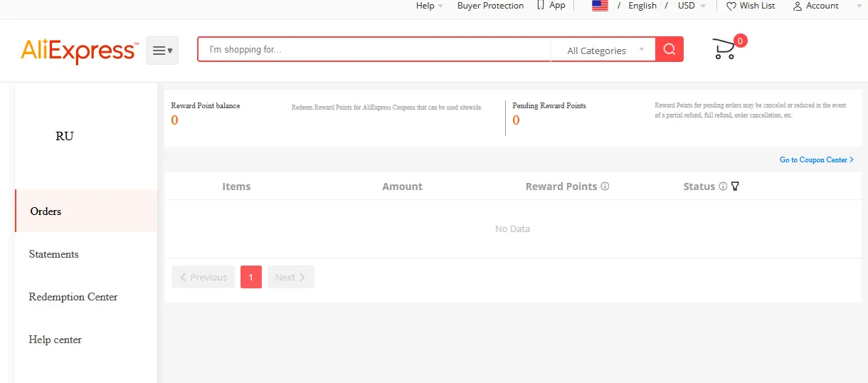Click the Pending Reward Points label
This screenshot has height=383, width=868.
click(x=549, y=105)
